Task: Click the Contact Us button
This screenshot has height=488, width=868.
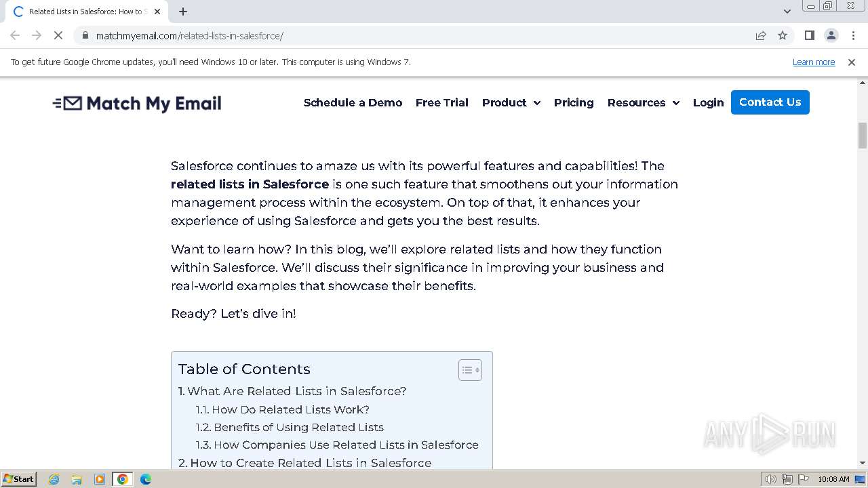Action: click(x=770, y=102)
